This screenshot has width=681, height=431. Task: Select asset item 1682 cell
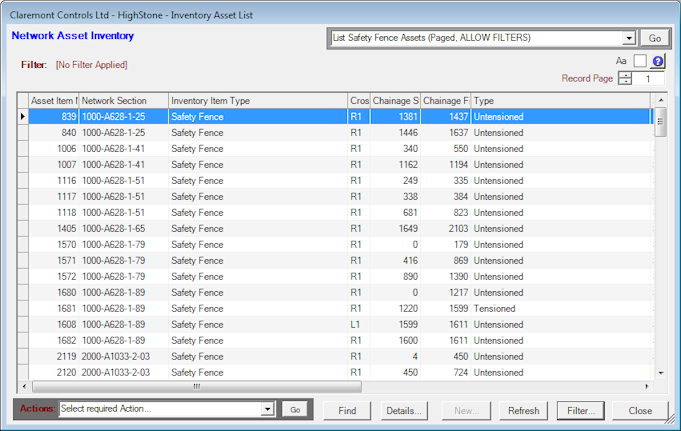(54, 340)
